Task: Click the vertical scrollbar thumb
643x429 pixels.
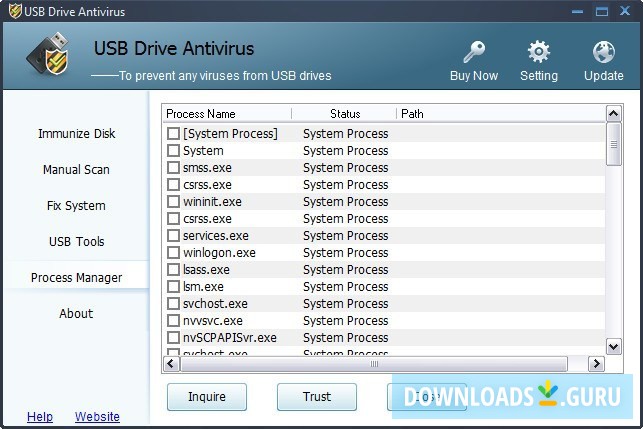Action: pos(613,144)
